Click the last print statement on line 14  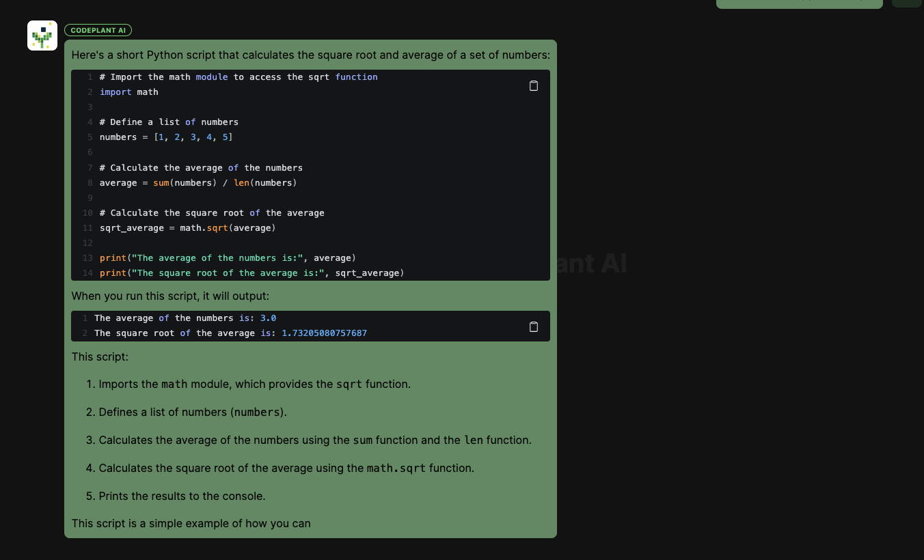pos(252,273)
